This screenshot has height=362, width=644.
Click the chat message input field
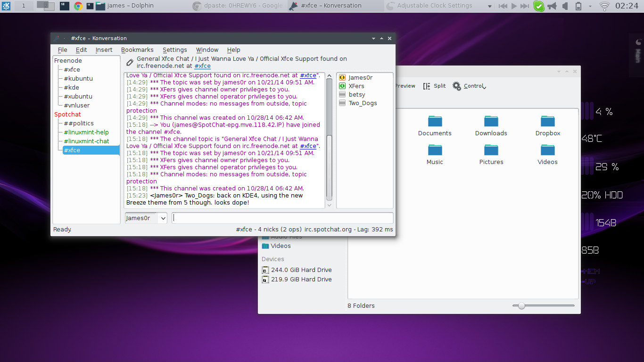point(282,218)
